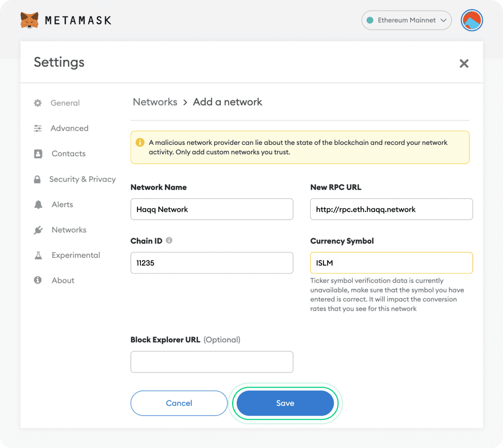Viewport: 503px width, 448px height.
Task: Open the Ethereum Mainnet network dropdown
Action: point(406,20)
